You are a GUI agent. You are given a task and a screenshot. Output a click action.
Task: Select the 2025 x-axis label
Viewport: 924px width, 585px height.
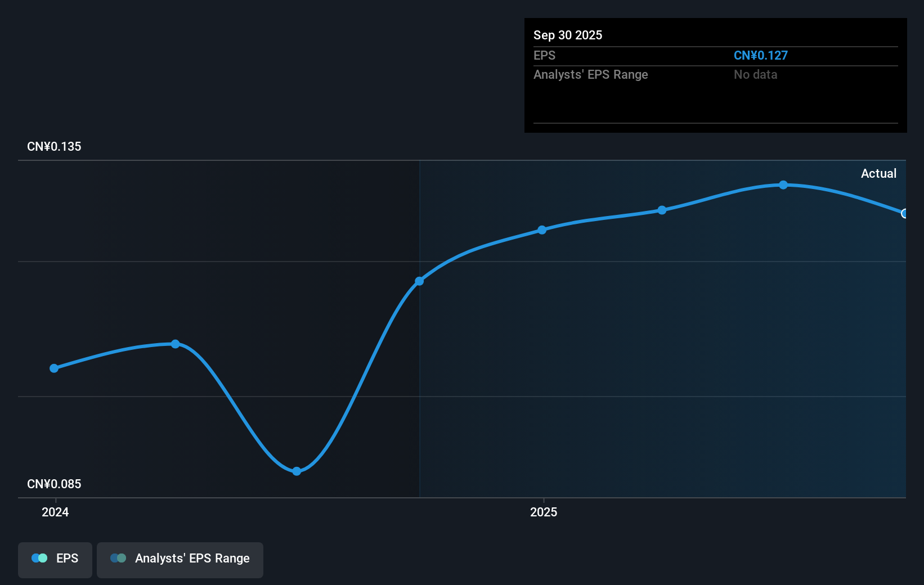(544, 512)
